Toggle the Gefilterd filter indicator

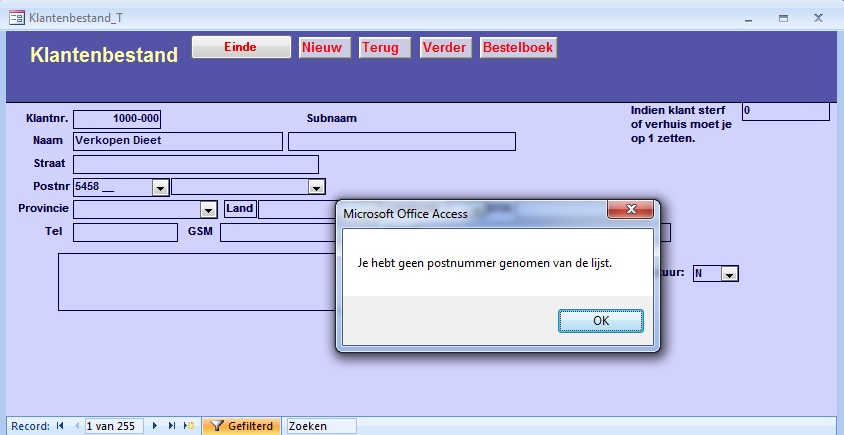coord(242,426)
